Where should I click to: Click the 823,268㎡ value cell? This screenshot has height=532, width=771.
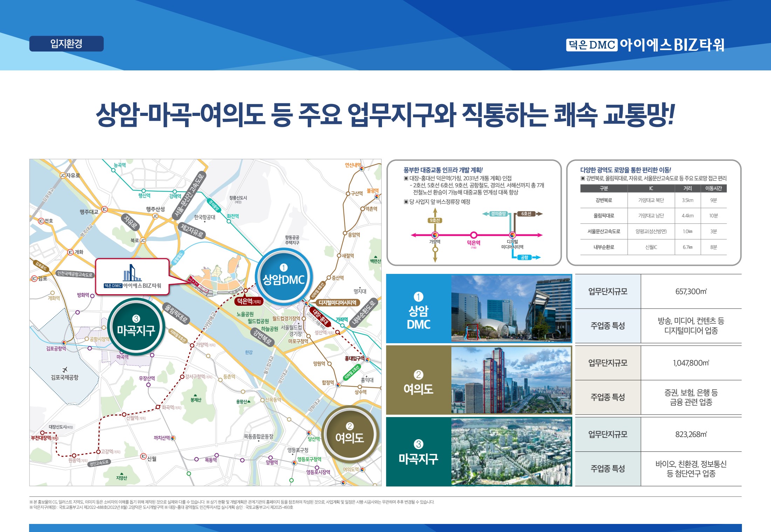(x=691, y=434)
